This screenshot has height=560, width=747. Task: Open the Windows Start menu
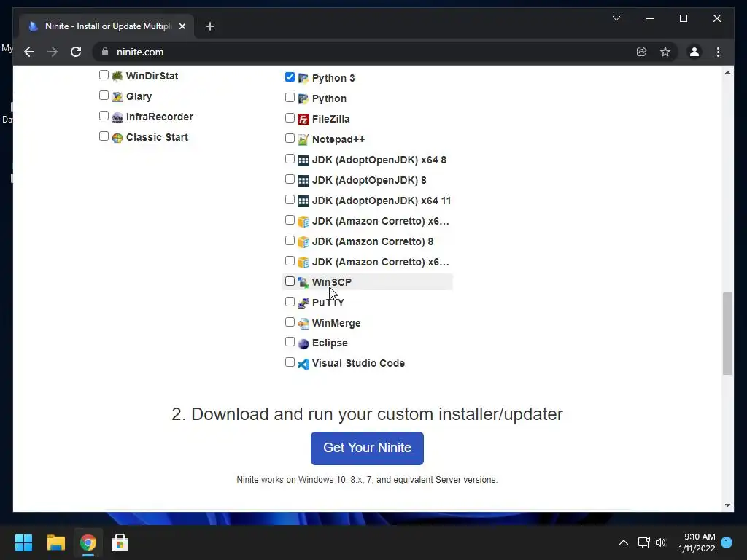click(23, 542)
